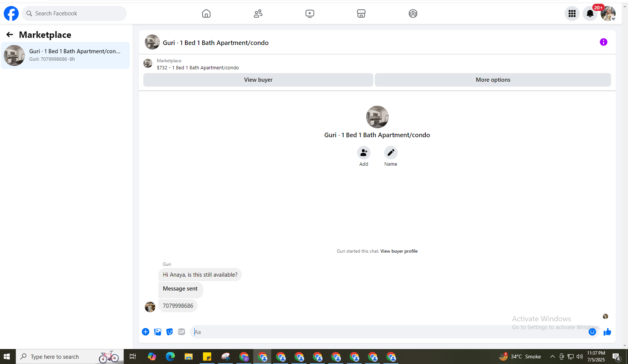
Task: Click the 'Message sent' bubble
Action: tap(180, 289)
